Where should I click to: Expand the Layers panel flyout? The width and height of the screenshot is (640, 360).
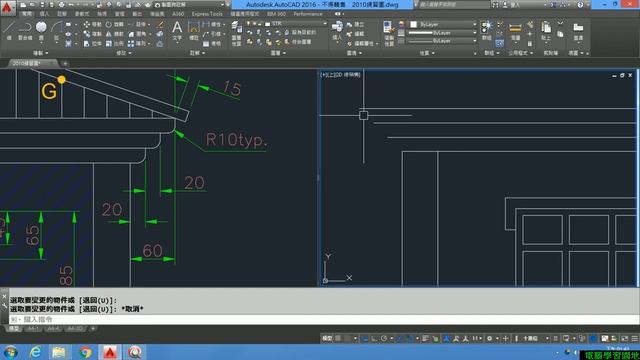pyautogui.click(x=278, y=53)
